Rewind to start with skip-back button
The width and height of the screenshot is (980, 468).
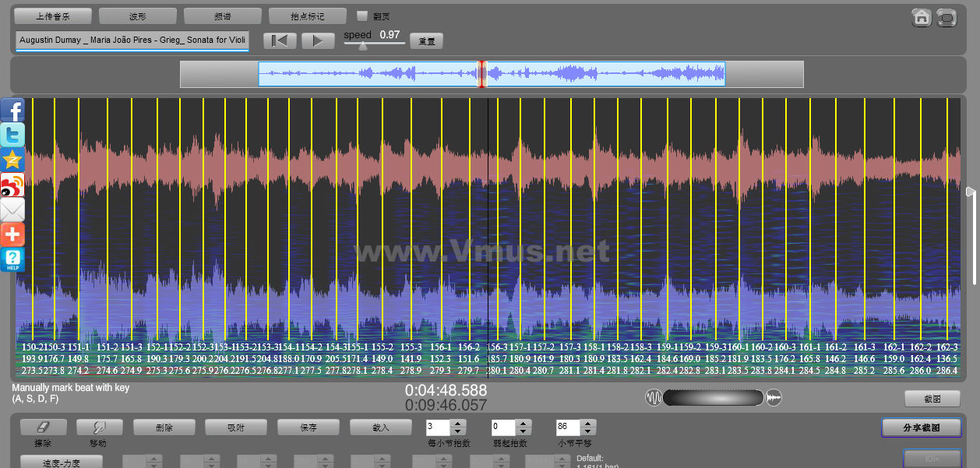[x=280, y=40]
